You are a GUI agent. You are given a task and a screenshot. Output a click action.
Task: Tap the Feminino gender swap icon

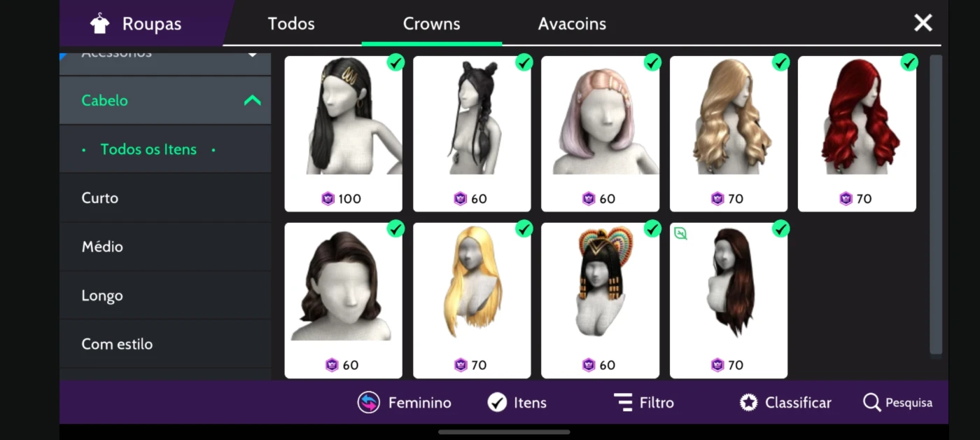(369, 403)
